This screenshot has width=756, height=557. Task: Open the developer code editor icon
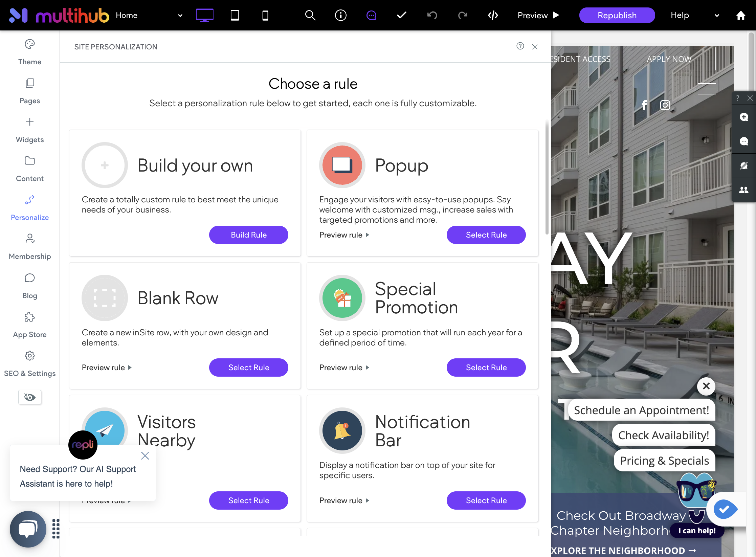coord(493,15)
